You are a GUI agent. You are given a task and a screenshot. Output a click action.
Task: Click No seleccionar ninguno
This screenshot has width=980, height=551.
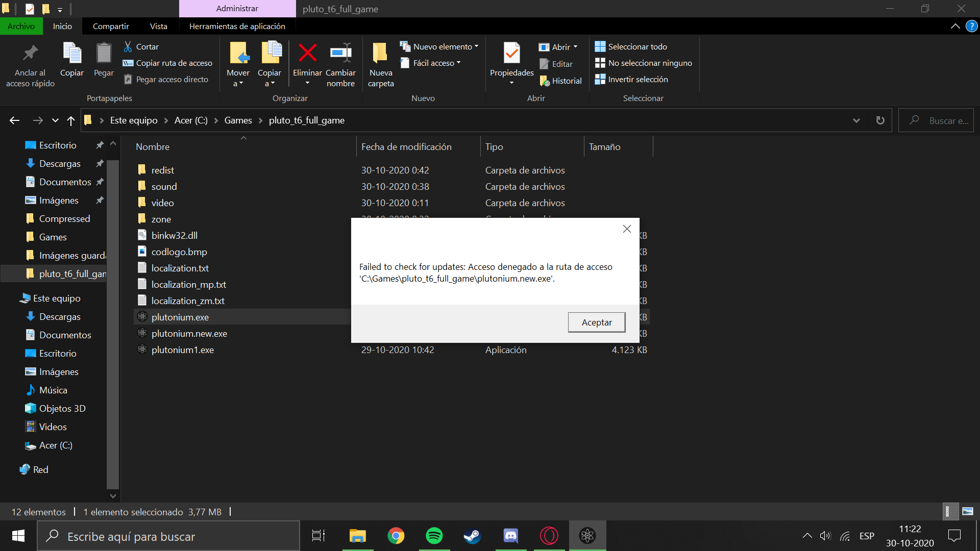pyautogui.click(x=643, y=63)
